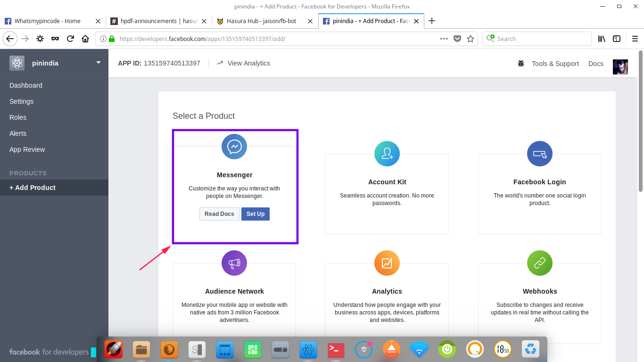
Task: Click the toggle switch app in dock
Action: (281, 349)
